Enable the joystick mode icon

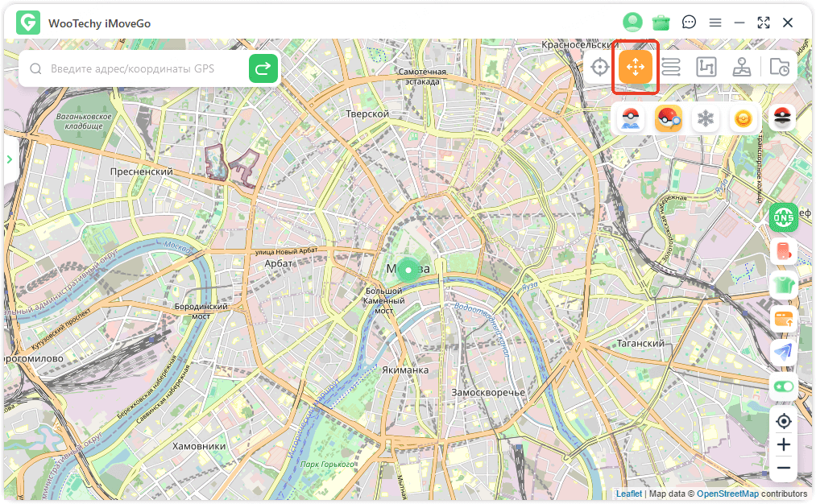pyautogui.click(x=742, y=68)
